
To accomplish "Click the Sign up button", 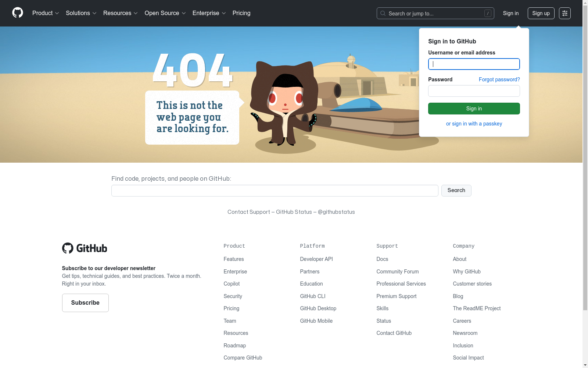I will click(541, 13).
